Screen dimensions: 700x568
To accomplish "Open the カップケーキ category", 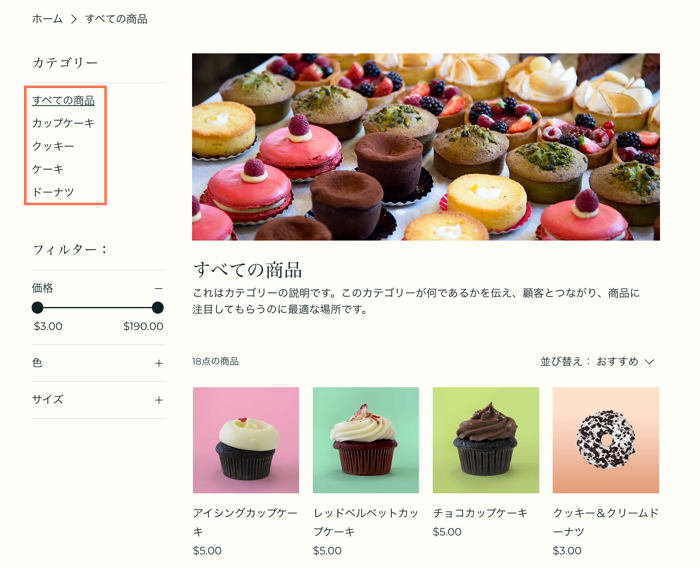I will 63,123.
